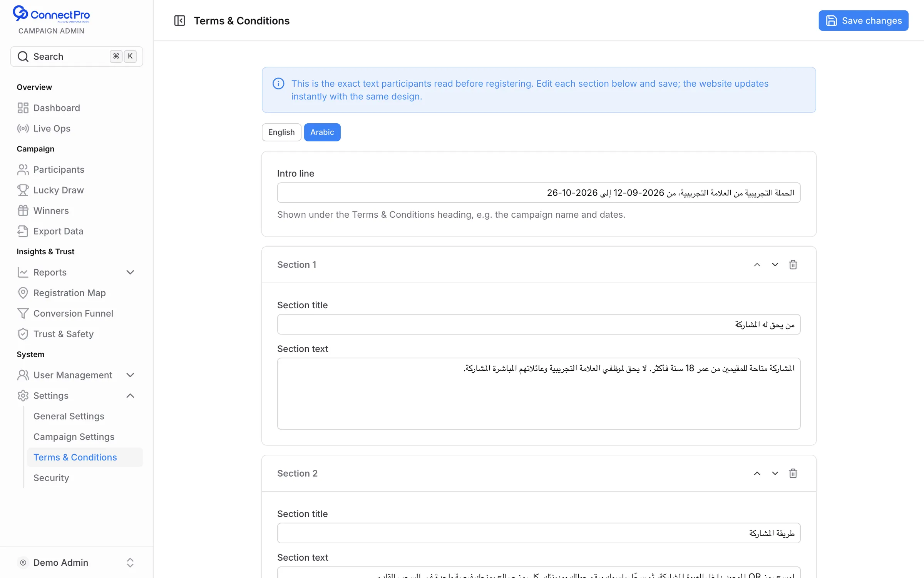Click the Save changes button

863,20
